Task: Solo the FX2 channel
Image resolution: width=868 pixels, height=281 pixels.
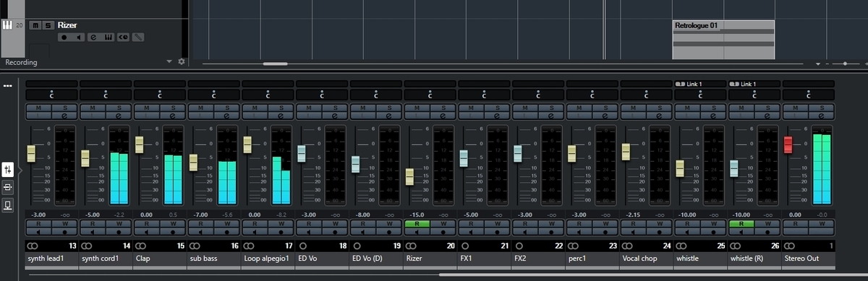Action: [552, 108]
